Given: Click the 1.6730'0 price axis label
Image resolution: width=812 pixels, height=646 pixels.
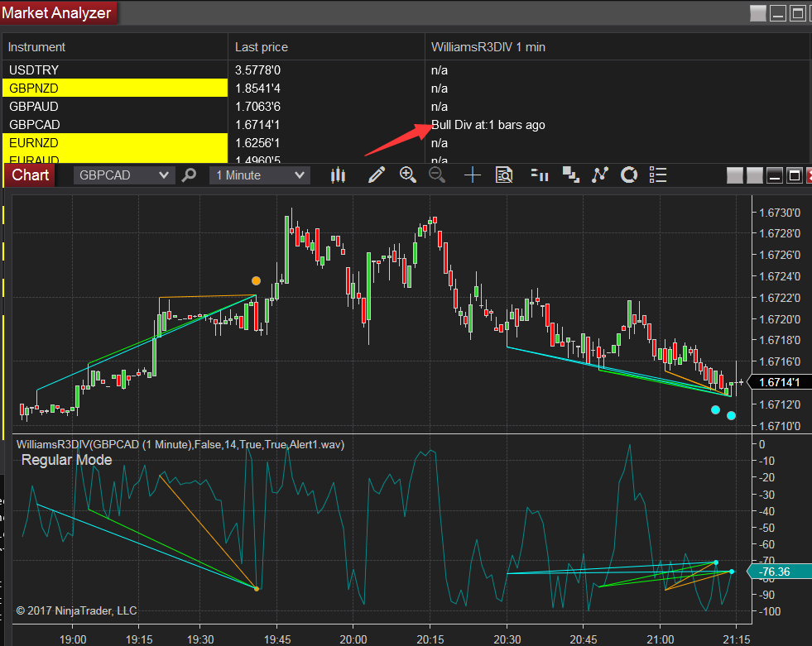Looking at the screenshot, I should click(780, 213).
